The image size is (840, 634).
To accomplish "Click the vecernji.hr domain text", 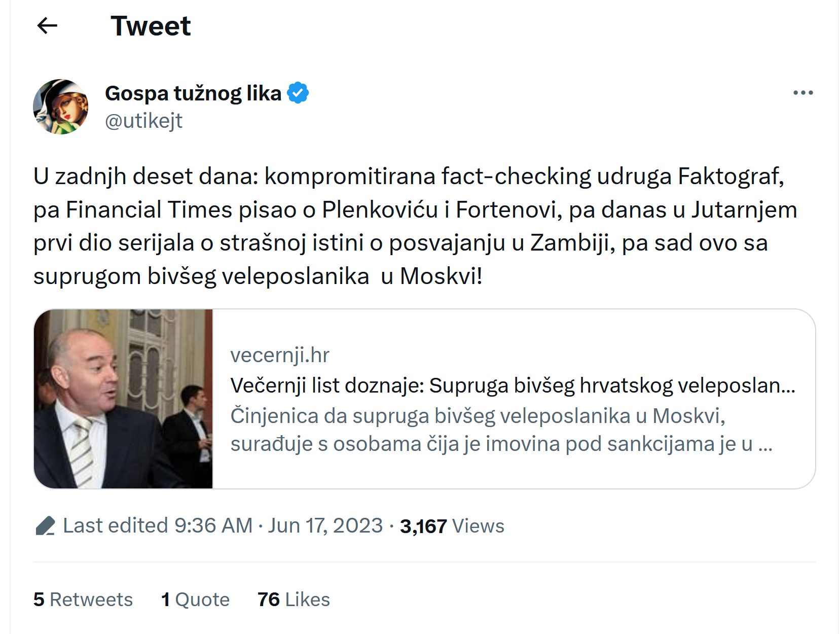I will (x=279, y=355).
